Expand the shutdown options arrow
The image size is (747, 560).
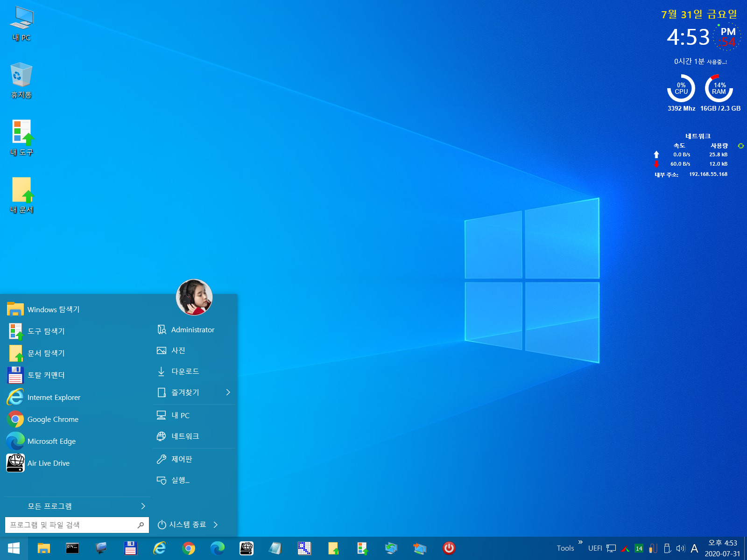216,525
